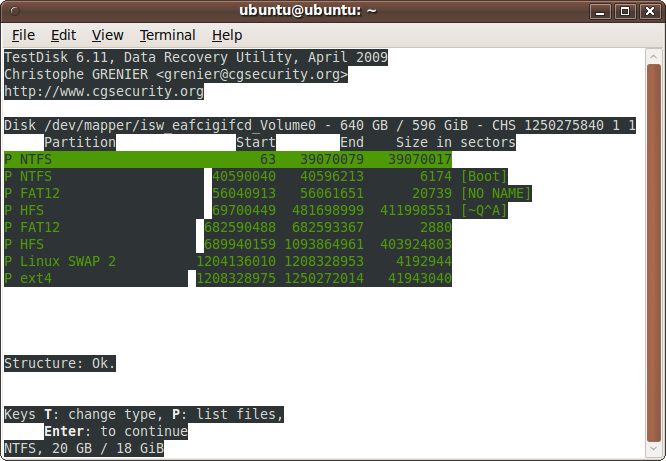Click the Size in sectors header
The image size is (666, 461).
(456, 142)
